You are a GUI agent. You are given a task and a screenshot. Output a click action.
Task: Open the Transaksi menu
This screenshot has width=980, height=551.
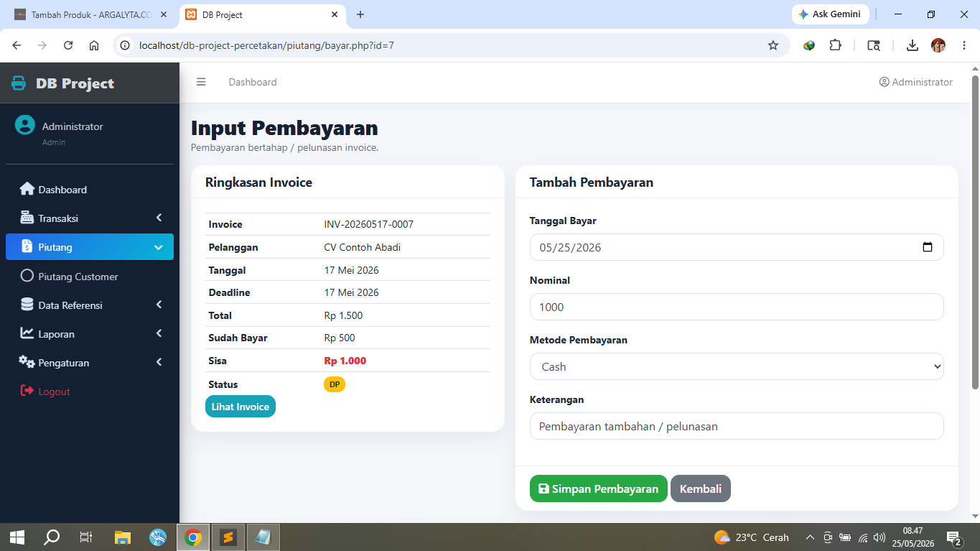click(90, 218)
